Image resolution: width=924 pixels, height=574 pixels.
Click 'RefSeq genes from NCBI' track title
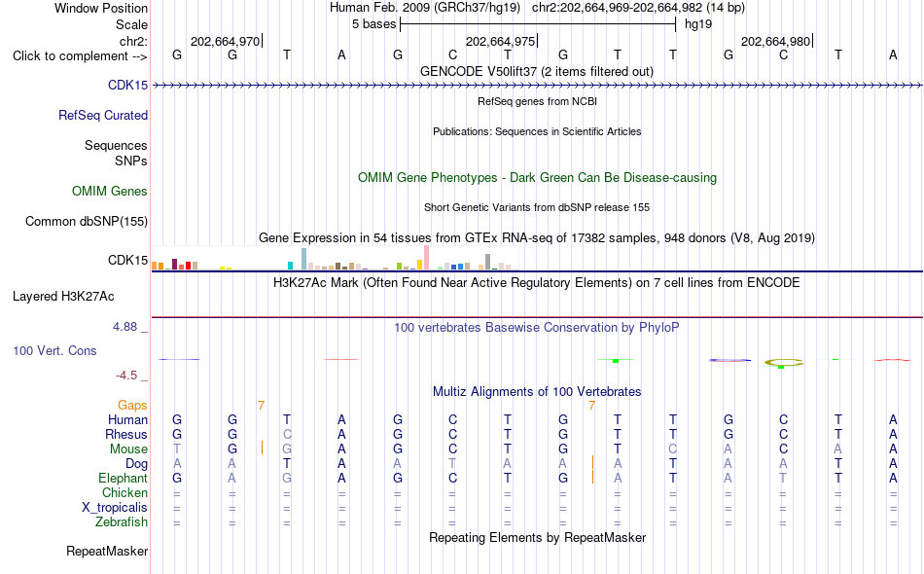tap(537, 101)
